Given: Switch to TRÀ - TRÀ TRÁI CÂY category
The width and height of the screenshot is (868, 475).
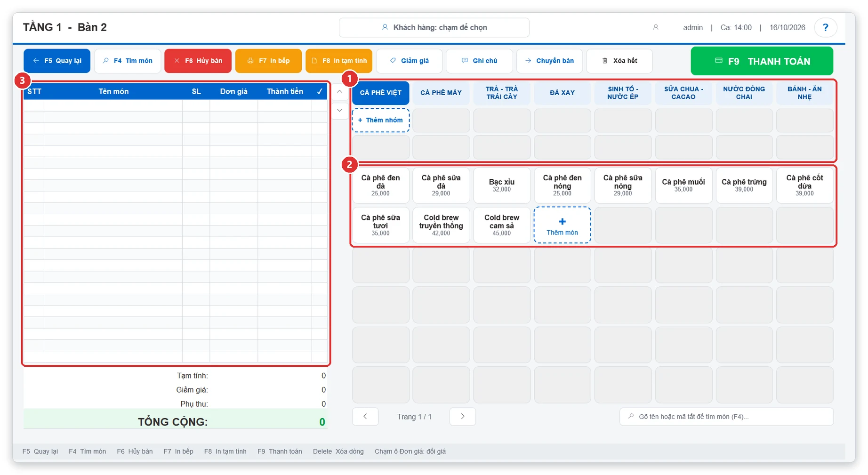Looking at the screenshot, I should tap(502, 93).
